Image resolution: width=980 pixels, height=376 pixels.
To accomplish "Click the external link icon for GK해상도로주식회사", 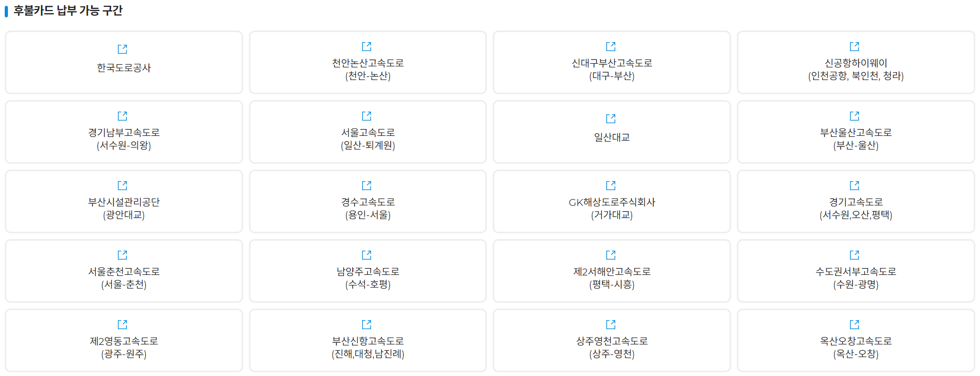I will [x=611, y=185].
